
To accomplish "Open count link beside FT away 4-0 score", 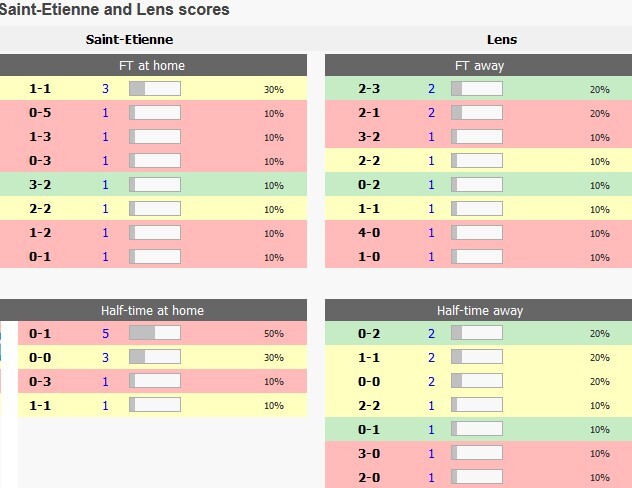I will [x=432, y=233].
